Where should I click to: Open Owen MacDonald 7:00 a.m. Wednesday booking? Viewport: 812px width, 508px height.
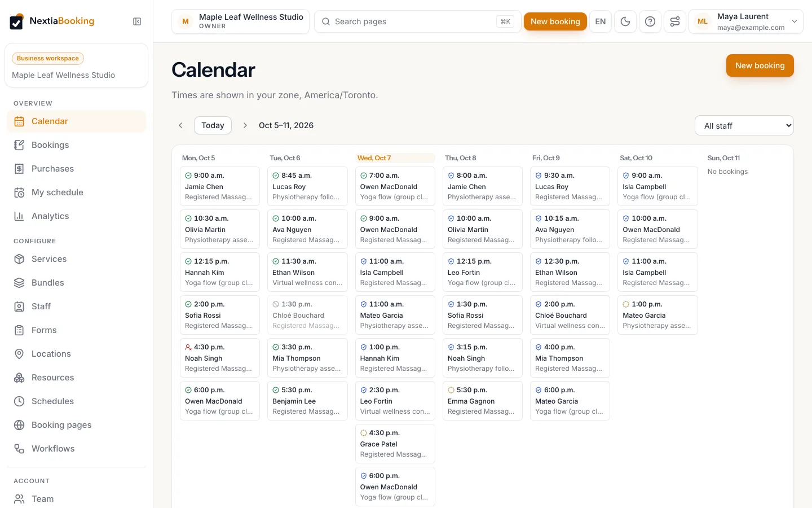[395, 186]
